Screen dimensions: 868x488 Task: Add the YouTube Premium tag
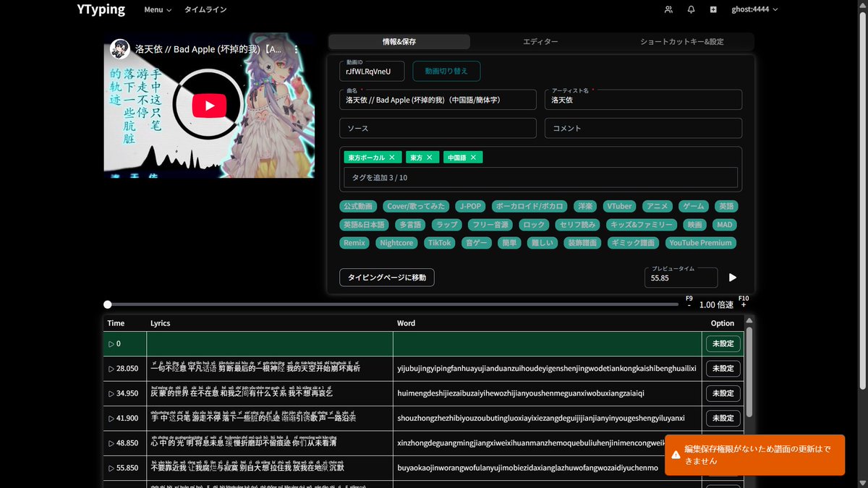coord(701,243)
